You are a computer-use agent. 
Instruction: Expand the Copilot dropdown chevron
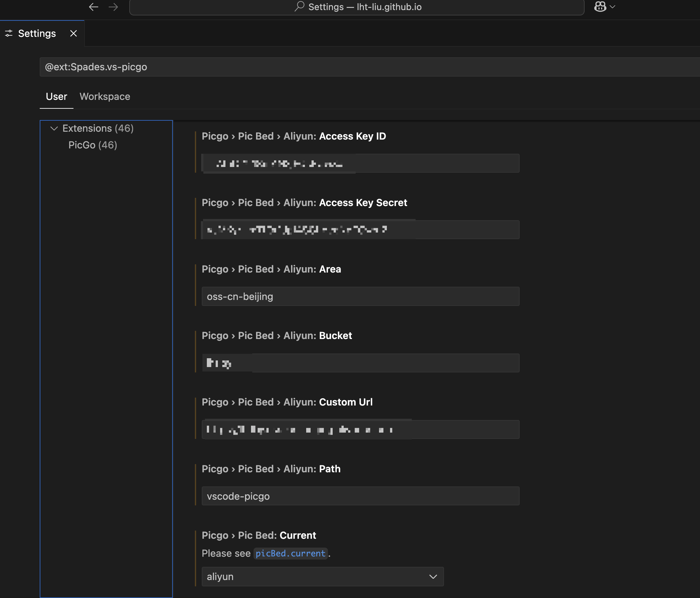coord(612,7)
